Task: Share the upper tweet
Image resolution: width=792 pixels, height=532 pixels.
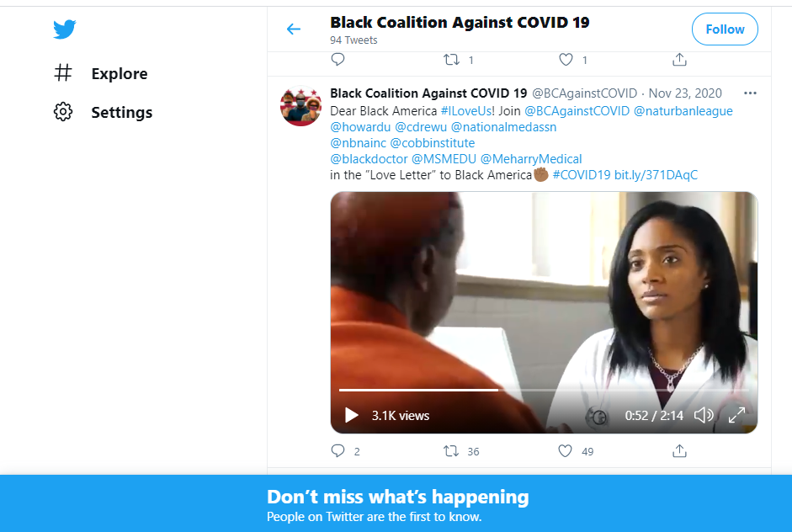Action: 679,60
